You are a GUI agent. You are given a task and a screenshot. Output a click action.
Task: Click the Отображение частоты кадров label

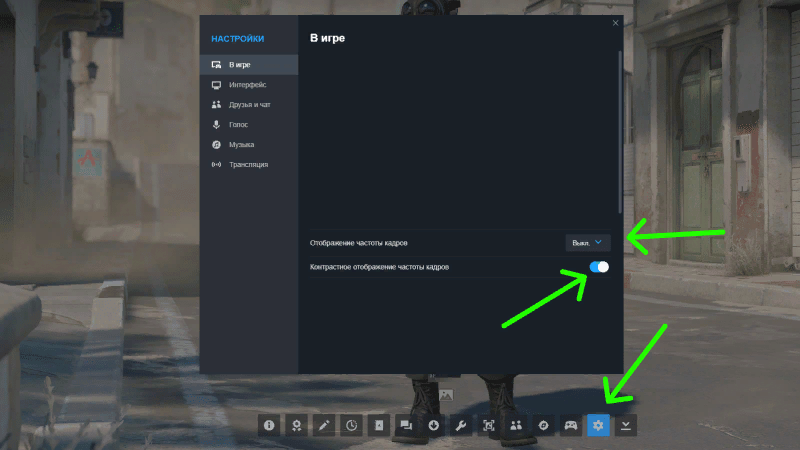pyautogui.click(x=358, y=243)
